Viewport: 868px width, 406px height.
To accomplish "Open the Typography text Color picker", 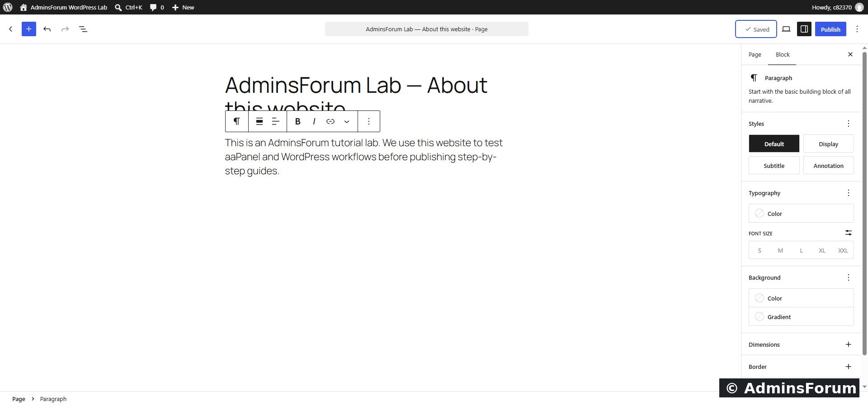I will [801, 213].
